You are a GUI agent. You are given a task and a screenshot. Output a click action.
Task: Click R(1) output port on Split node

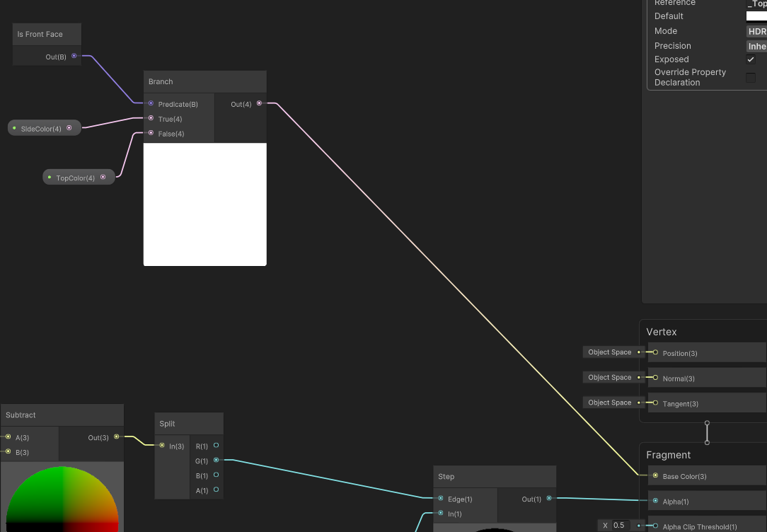pos(217,446)
